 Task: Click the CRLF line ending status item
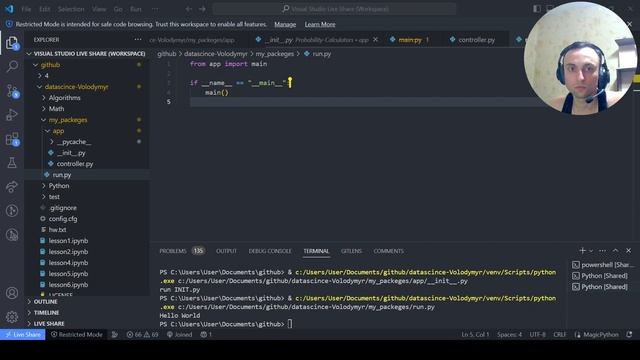point(560,335)
